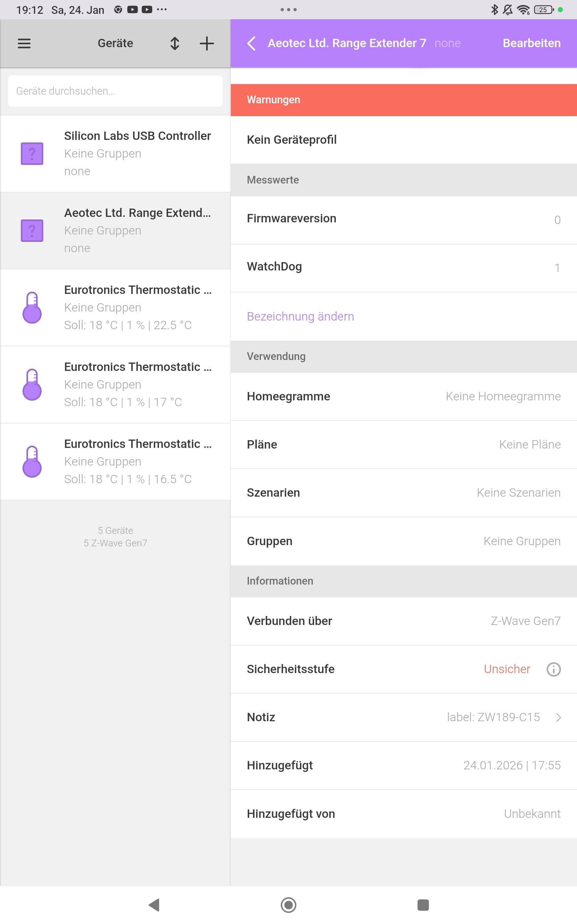Open the hamburger menu
577x924 pixels.
[24, 43]
